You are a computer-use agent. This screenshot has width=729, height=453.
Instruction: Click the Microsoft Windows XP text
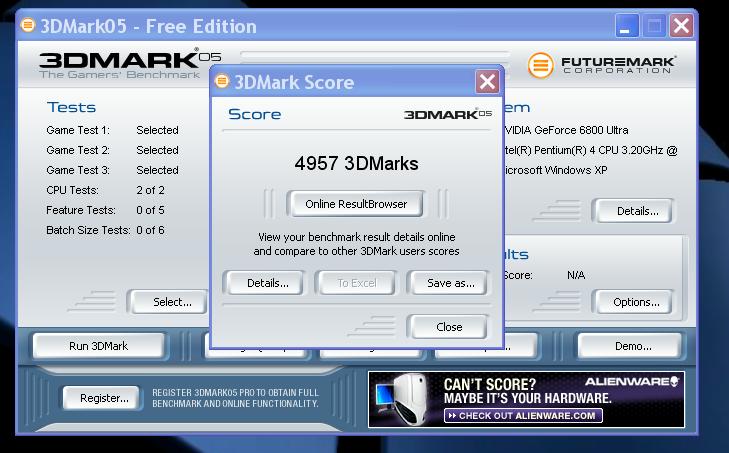[x=557, y=170]
